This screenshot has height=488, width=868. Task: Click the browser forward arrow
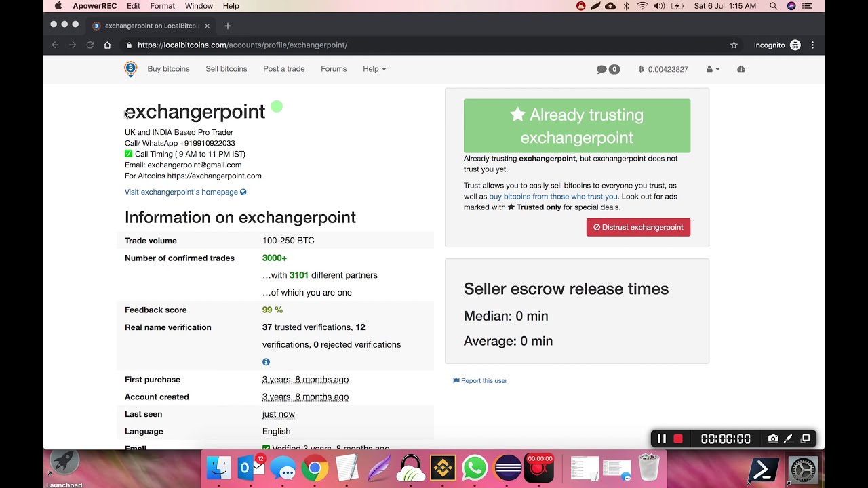coord(73,45)
